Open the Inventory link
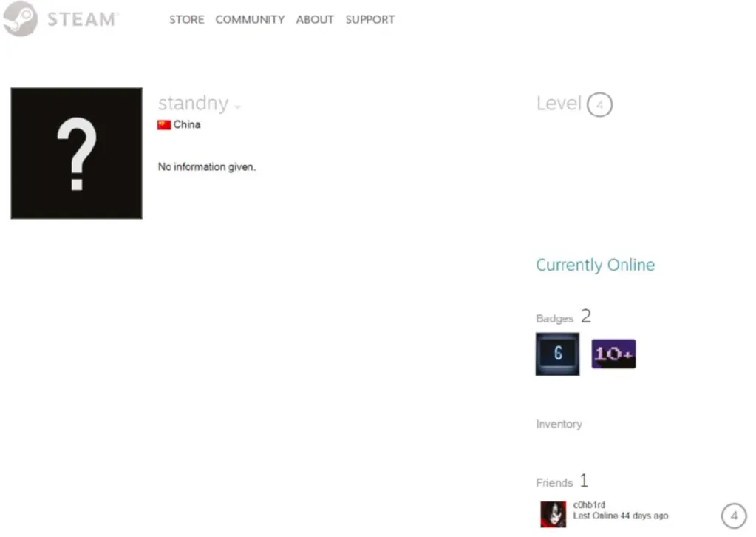 [559, 424]
